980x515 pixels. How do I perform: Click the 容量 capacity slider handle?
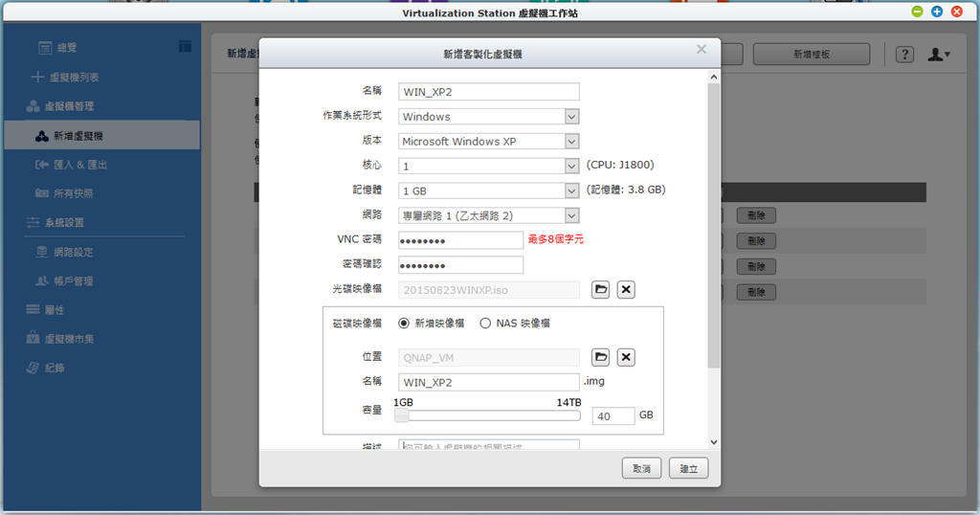click(401, 415)
